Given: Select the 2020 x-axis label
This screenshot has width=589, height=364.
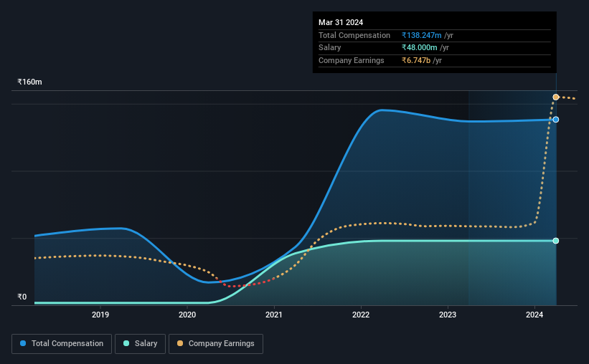Looking at the screenshot, I should coord(187,315).
